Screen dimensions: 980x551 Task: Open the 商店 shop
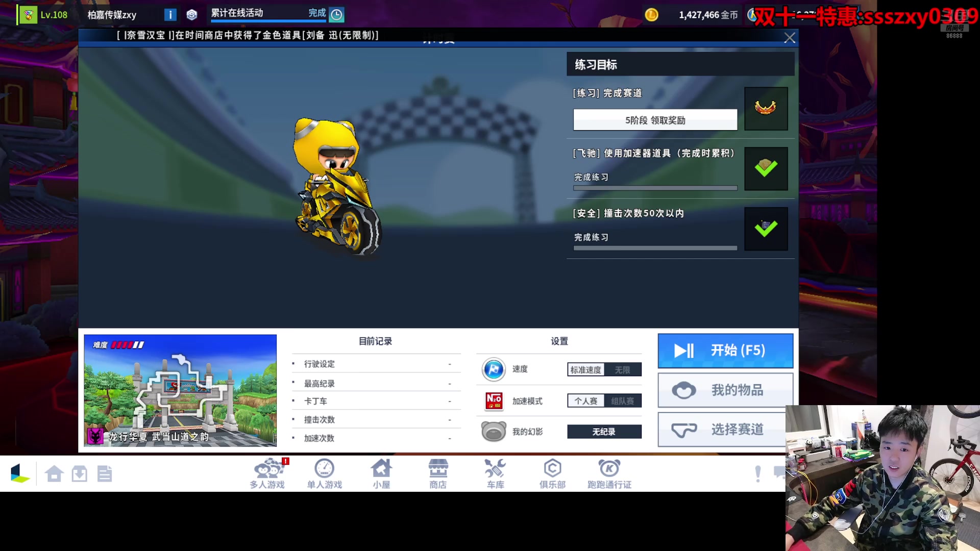[438, 473]
